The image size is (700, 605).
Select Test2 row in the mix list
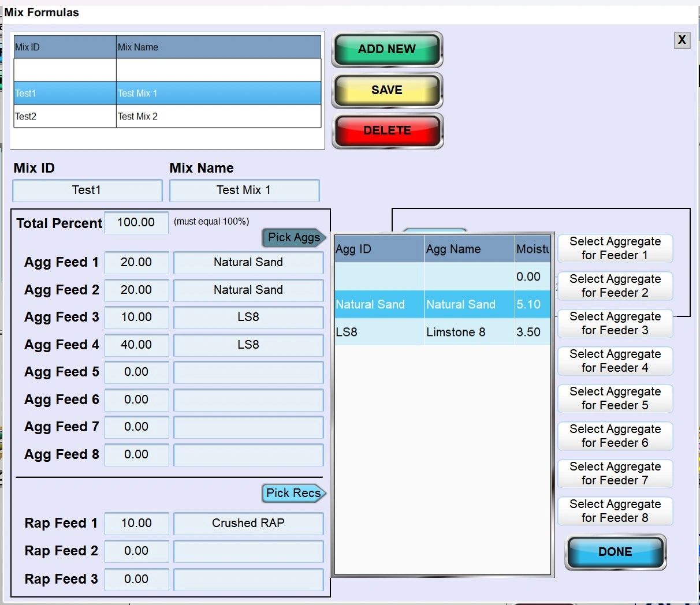(167, 117)
